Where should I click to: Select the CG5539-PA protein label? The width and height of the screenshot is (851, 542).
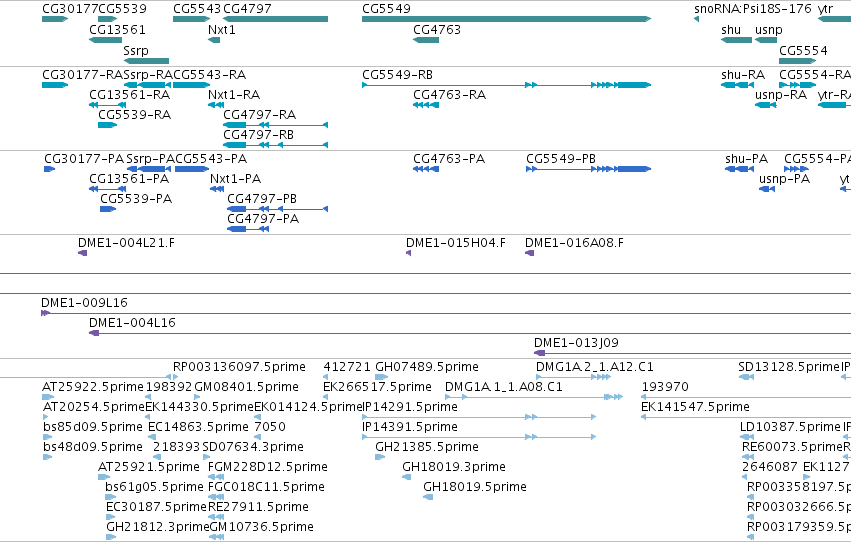(136, 199)
